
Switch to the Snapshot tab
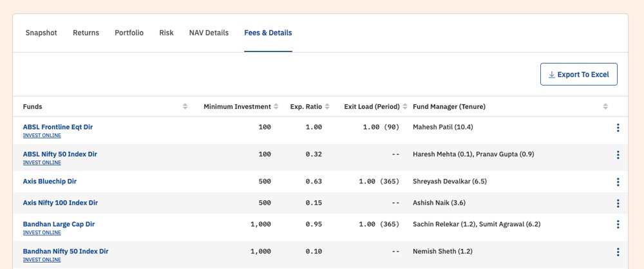[x=41, y=33]
